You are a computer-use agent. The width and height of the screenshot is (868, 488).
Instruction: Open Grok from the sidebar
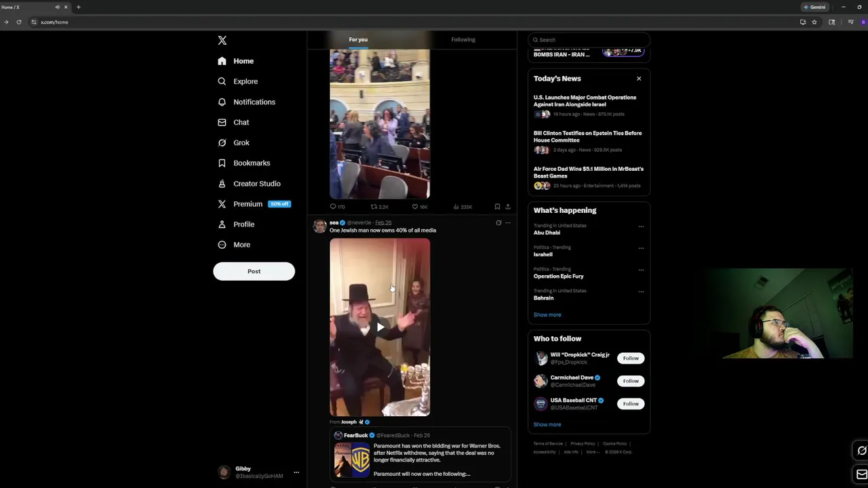tap(233, 142)
